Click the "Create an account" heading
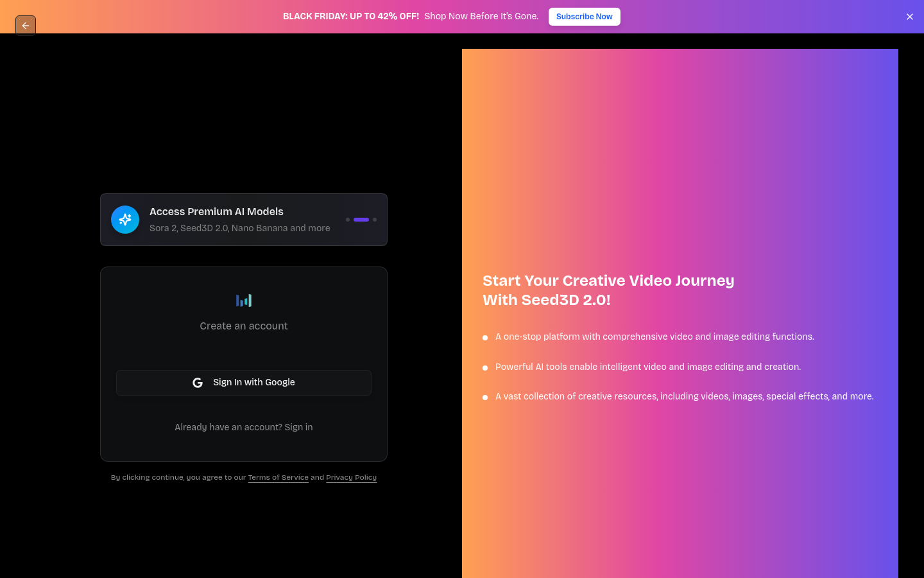924x578 pixels. tap(244, 326)
